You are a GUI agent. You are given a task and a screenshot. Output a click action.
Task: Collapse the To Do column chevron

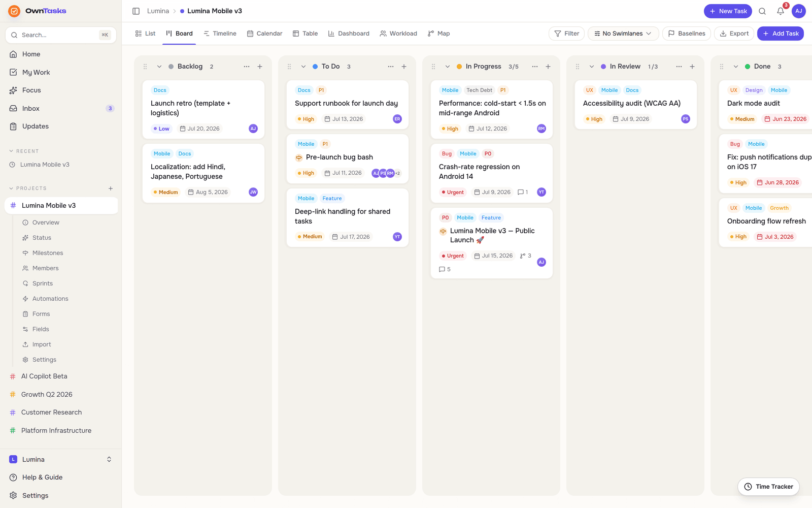(303, 67)
